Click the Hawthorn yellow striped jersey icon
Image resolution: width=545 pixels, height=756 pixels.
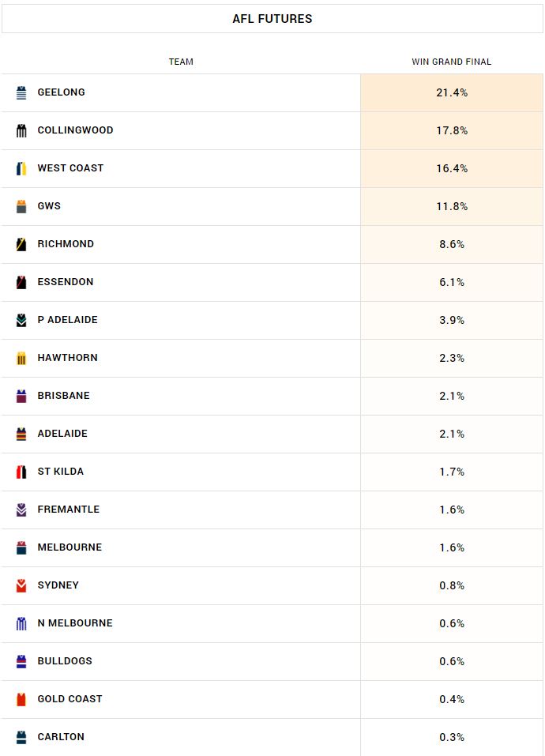pos(21,358)
